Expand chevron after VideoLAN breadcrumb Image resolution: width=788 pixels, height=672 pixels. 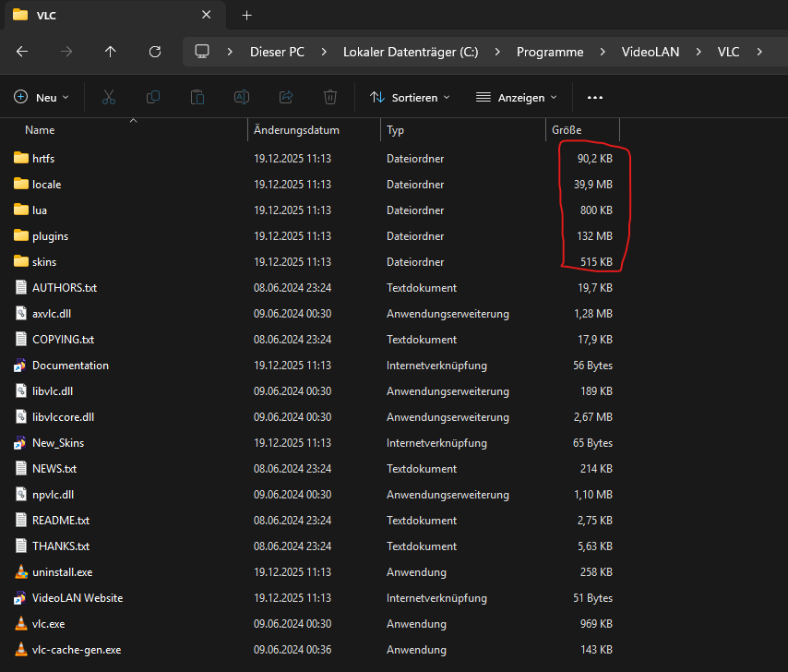698,52
